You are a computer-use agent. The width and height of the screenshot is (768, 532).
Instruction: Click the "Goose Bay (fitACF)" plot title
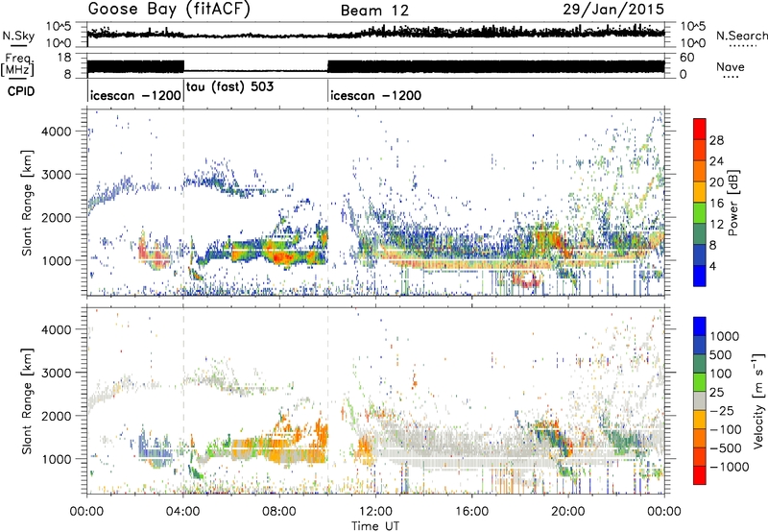[x=169, y=10]
